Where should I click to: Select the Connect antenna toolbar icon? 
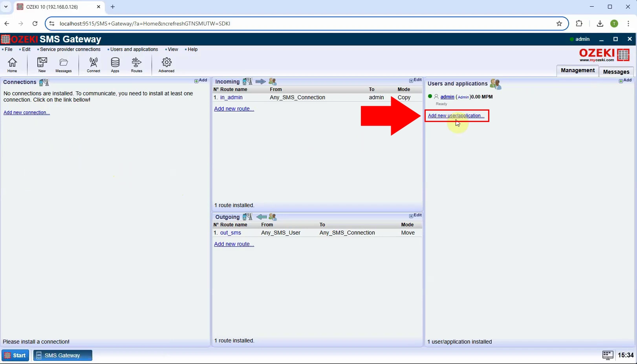(x=93, y=65)
